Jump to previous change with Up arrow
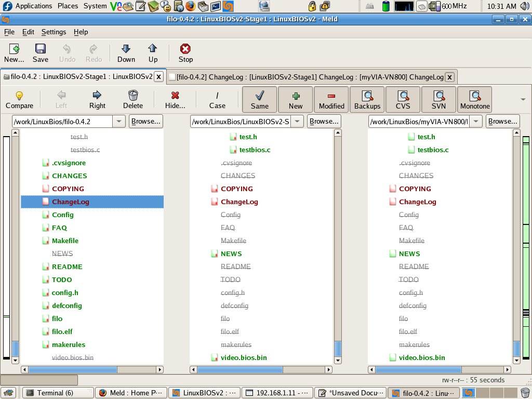 coord(153,54)
